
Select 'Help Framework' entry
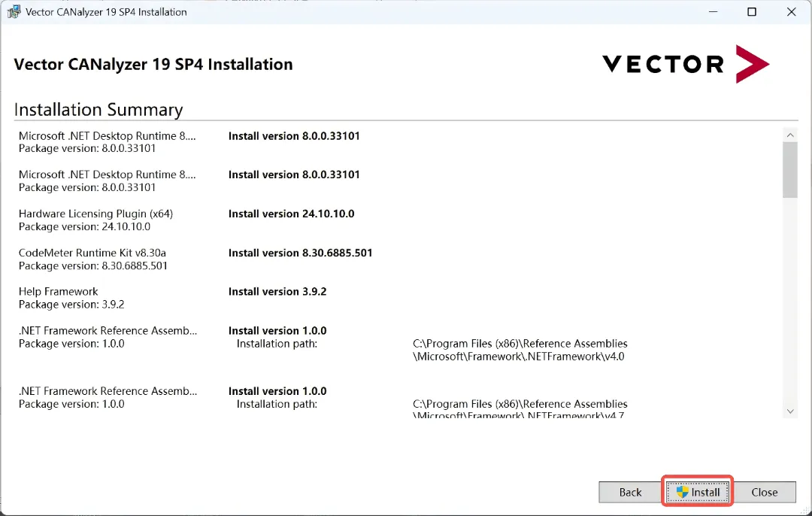point(58,292)
